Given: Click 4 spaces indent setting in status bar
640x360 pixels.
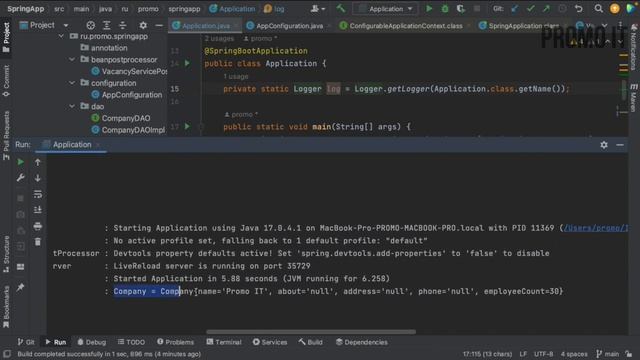Looking at the screenshot, I should tap(574, 354).
